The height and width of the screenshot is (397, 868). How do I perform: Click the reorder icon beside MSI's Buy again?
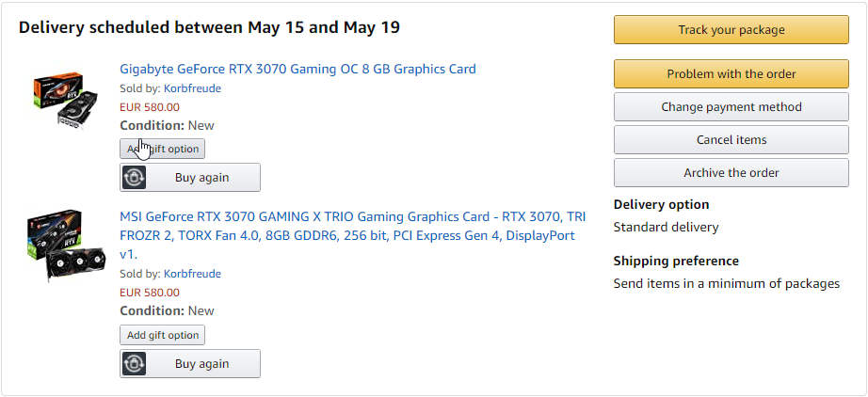(x=134, y=364)
